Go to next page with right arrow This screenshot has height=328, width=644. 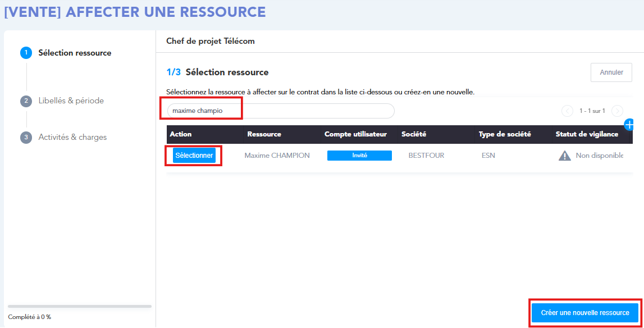[617, 111]
